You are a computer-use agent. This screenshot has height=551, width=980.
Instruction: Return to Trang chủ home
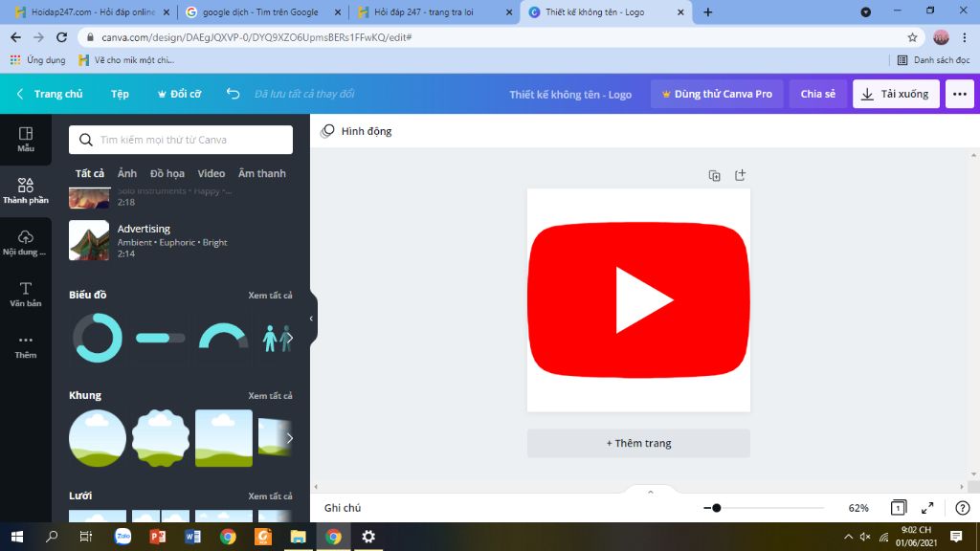pyautogui.click(x=50, y=94)
